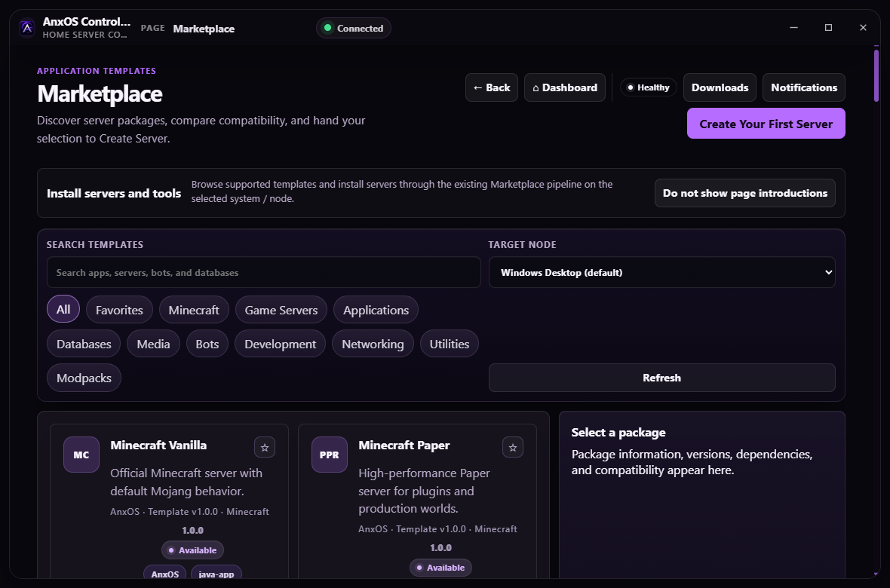Screen dimensions: 890x588
Task: Click the java-app tag on Minecraft Vanilla
Action: tap(216, 573)
